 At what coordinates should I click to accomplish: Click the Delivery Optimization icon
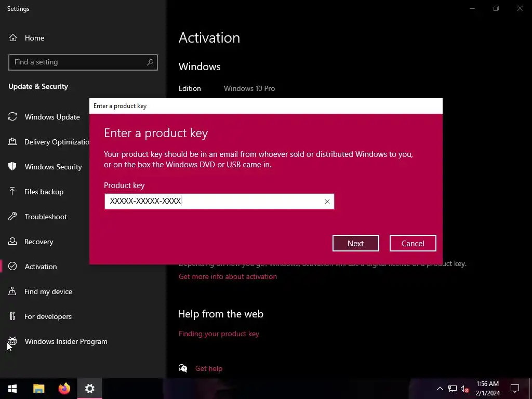tap(12, 141)
